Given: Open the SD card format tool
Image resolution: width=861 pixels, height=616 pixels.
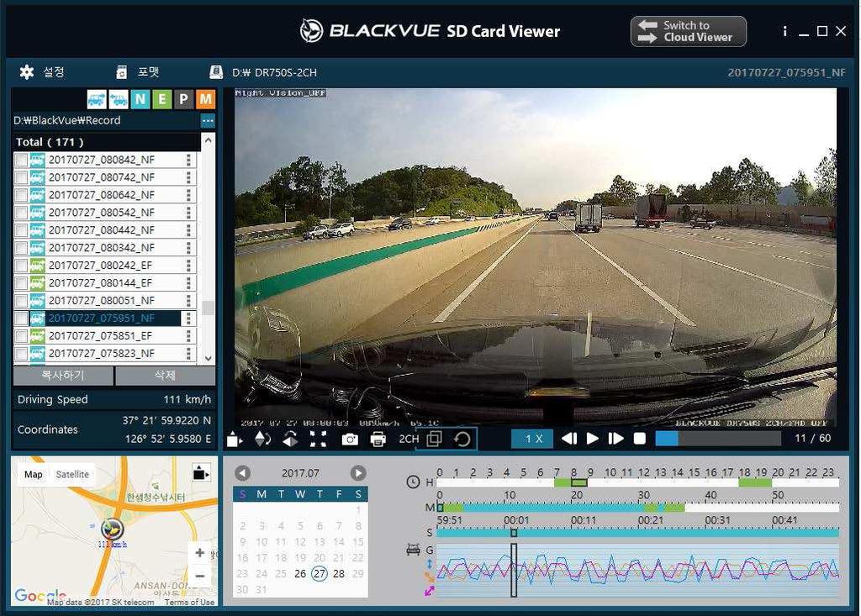Looking at the screenshot, I should tap(121, 72).
